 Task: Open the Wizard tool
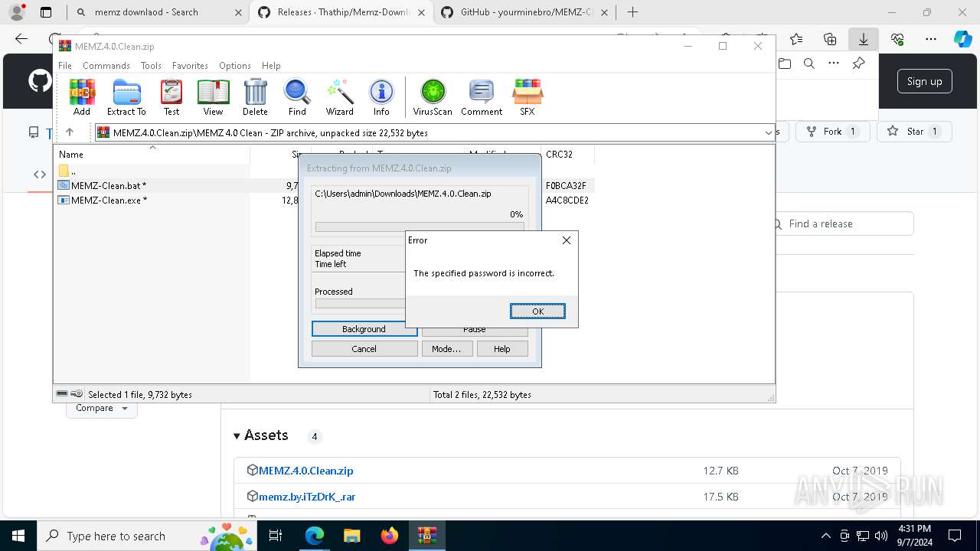point(339,97)
